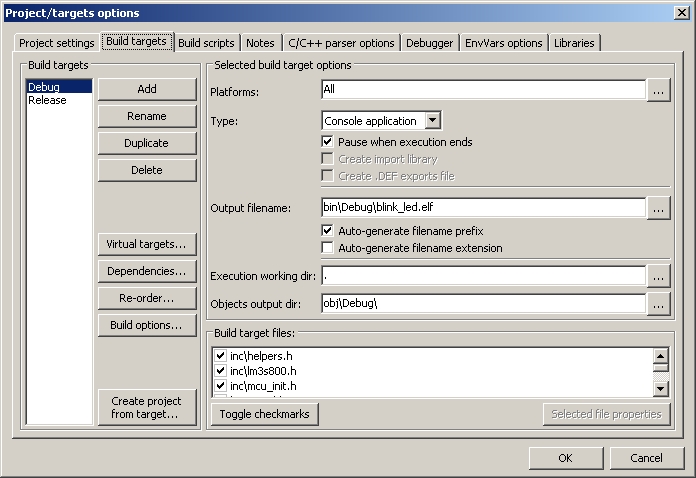Click browse button beside Output filename
This screenshot has width=696, height=478.
657,209
